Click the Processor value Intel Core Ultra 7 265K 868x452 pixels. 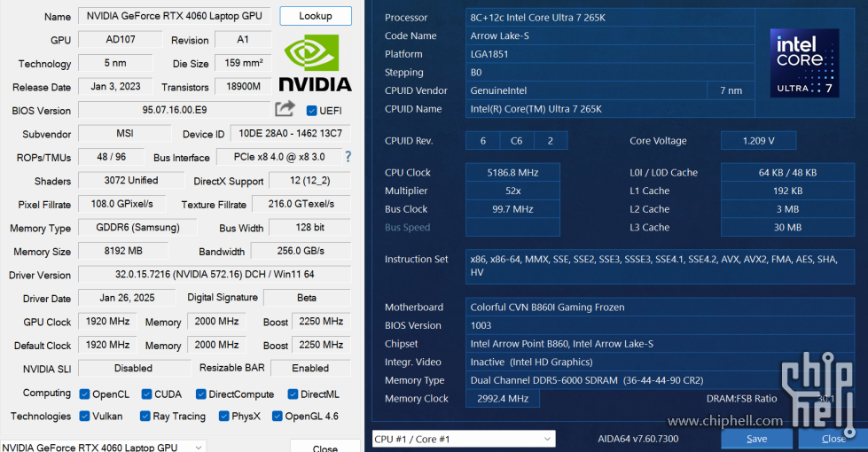tap(610, 17)
